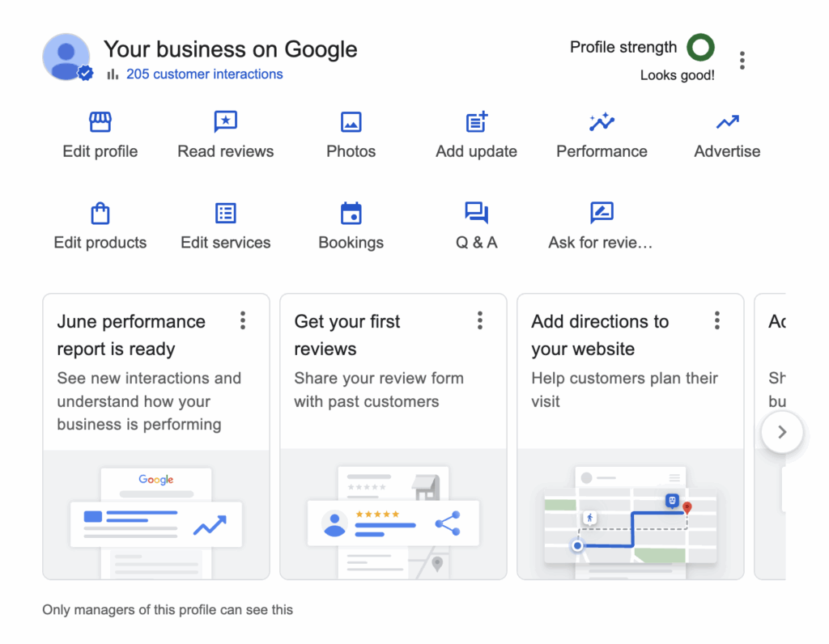This screenshot has height=644, width=829.
Task: Click the Edit services list icon
Action: tap(225, 214)
